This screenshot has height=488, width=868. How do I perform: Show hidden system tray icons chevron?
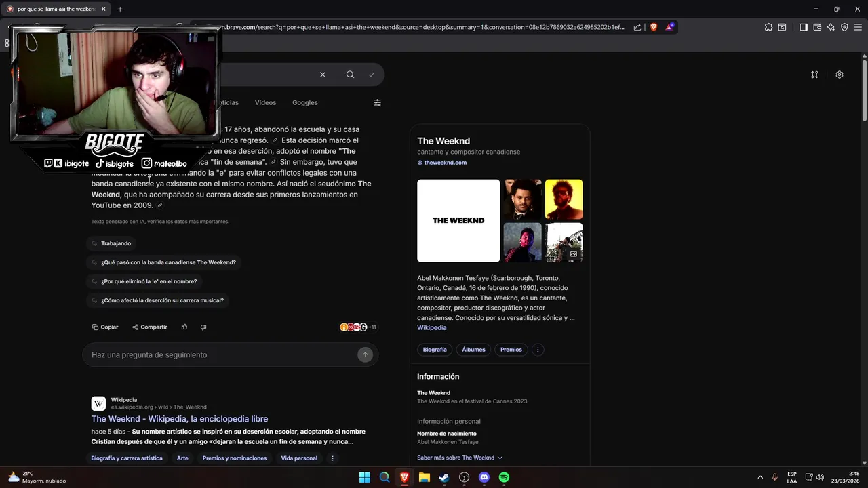(760, 477)
